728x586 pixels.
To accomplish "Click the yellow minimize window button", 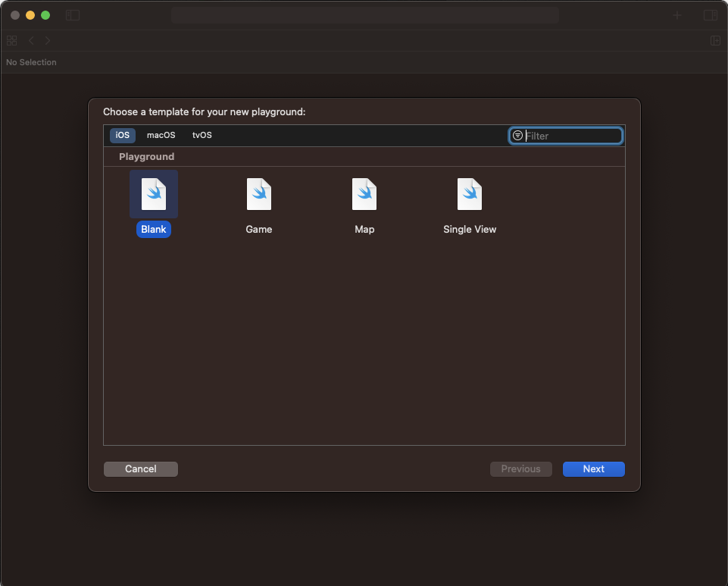I will 30,15.
